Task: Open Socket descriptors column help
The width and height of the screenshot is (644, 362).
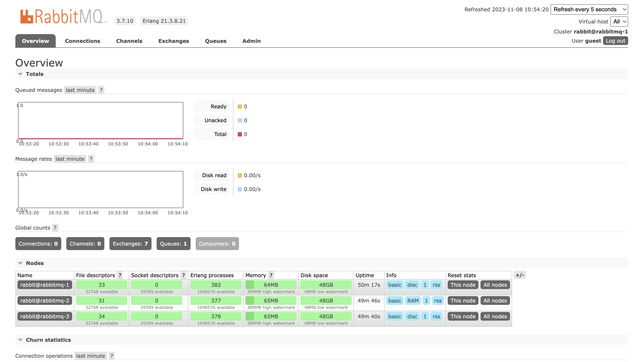Action: tap(184, 275)
